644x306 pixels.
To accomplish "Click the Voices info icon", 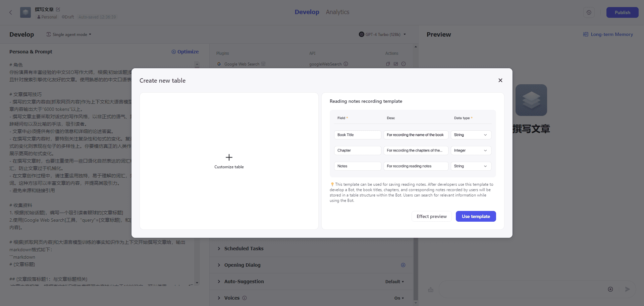I will click(245, 298).
